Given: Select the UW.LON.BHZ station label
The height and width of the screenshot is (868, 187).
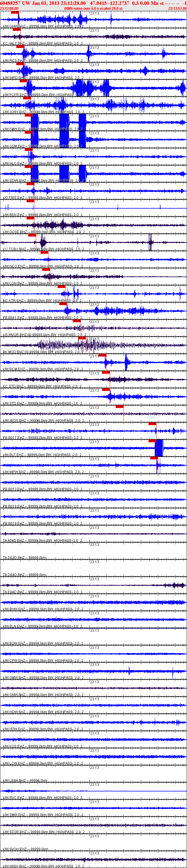Looking at the screenshot, I should [43, 284].
